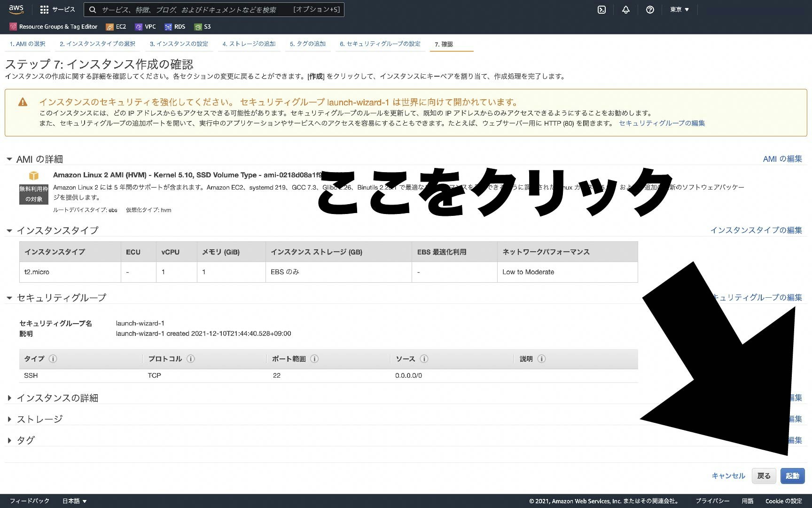Go to step 6. セキュリティグループの設定 tab
Screen dimensions: 812x508
click(380, 44)
